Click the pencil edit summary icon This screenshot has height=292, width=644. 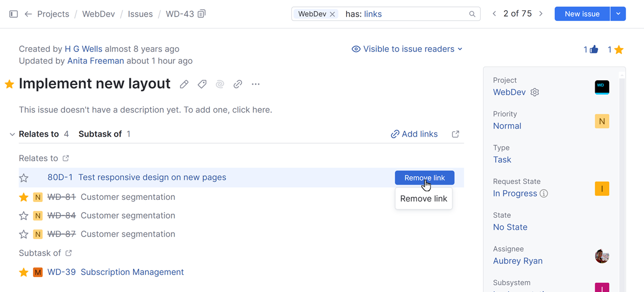tap(184, 84)
